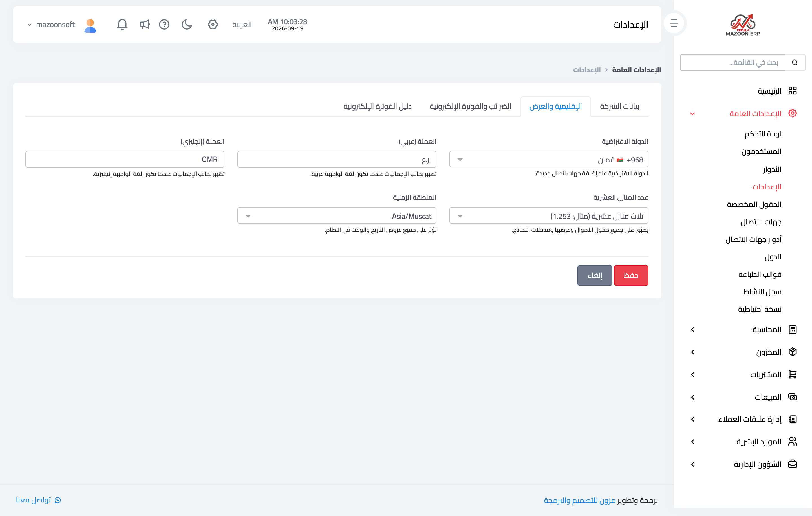Expand the إدارة علاقات العملاء section
The image size is (812, 516).
pyautogui.click(x=693, y=419)
